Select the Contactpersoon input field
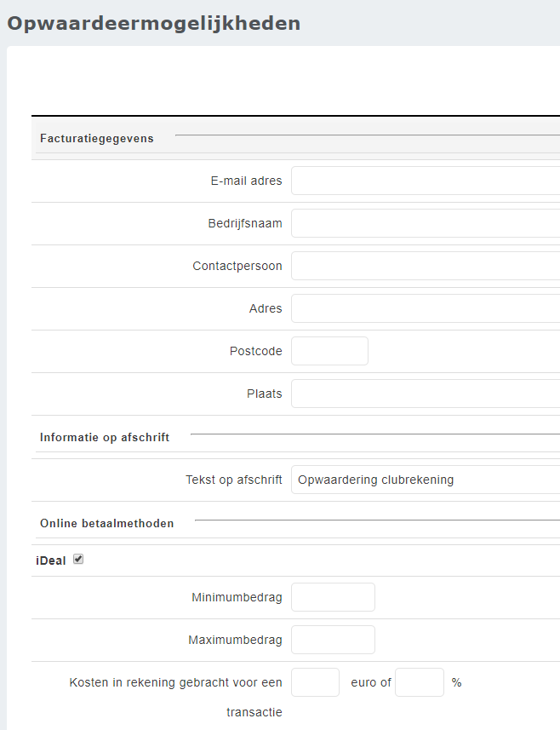Image resolution: width=560 pixels, height=730 pixels. 426,266
